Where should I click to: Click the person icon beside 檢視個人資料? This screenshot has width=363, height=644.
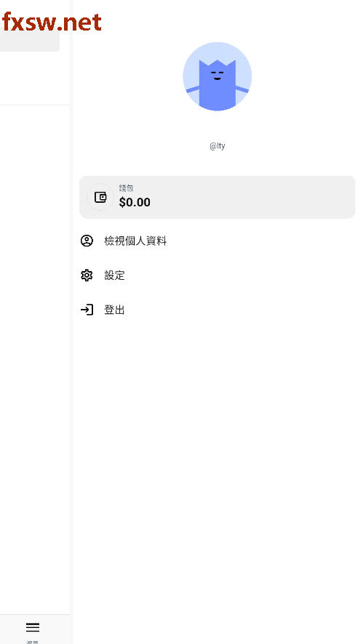click(87, 241)
